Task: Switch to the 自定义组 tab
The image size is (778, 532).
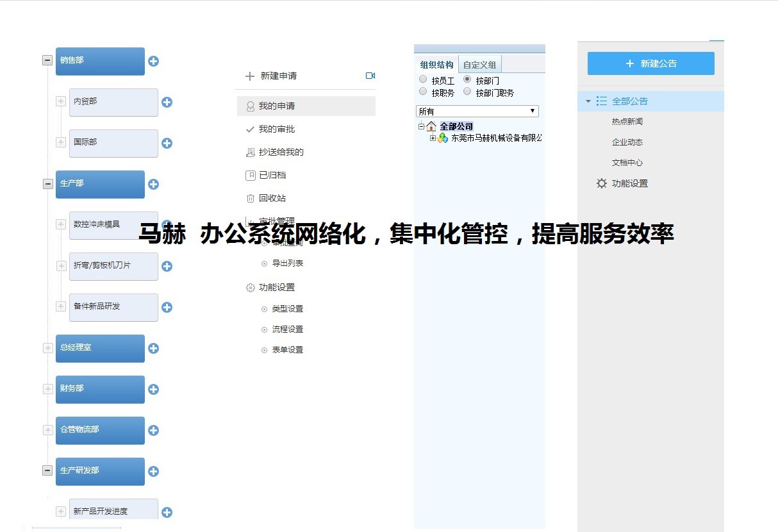Action: [x=479, y=64]
